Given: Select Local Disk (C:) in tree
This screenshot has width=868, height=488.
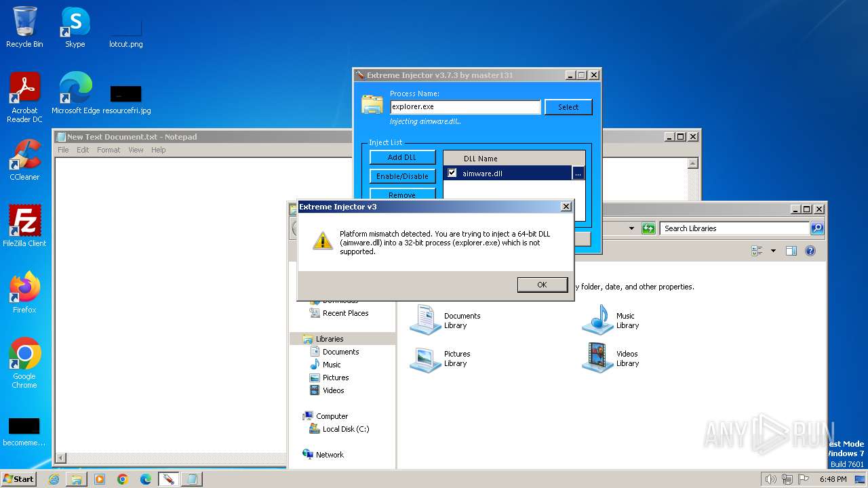Looking at the screenshot, I should click(x=346, y=429).
